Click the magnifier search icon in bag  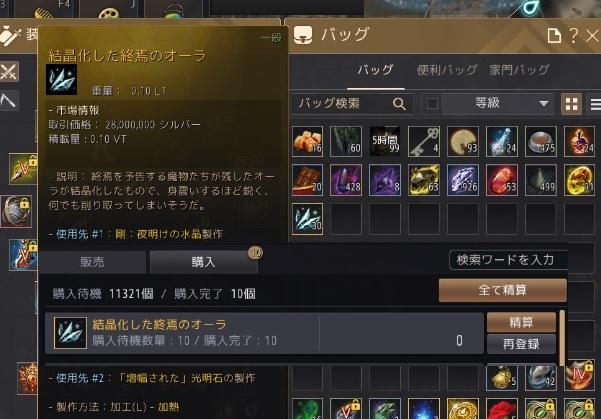(x=399, y=104)
